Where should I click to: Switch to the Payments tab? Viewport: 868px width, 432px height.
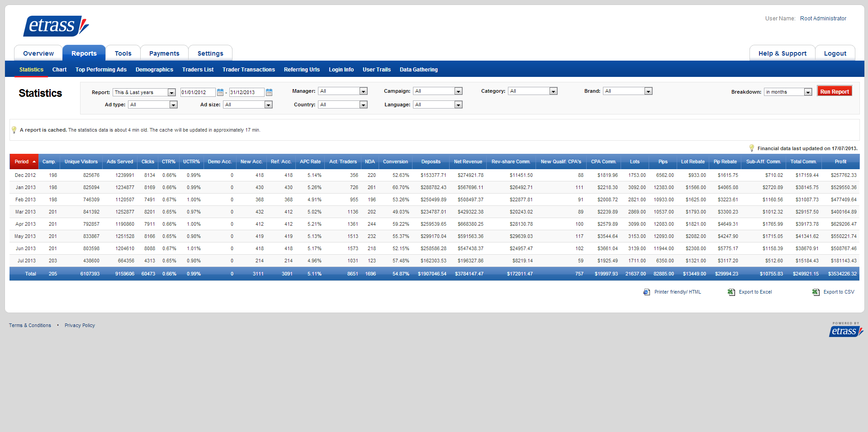[x=164, y=53]
